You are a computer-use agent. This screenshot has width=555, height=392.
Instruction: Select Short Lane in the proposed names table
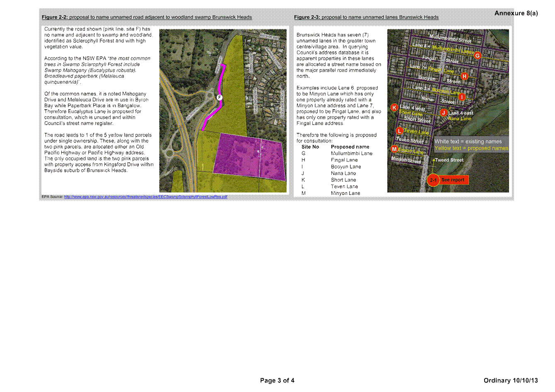click(343, 180)
